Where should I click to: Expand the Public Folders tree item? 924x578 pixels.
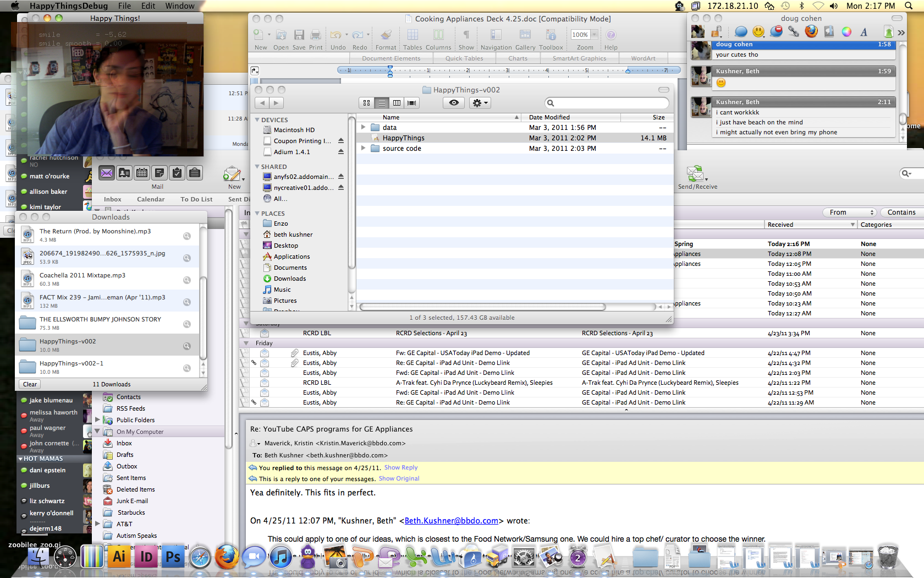[x=97, y=419]
